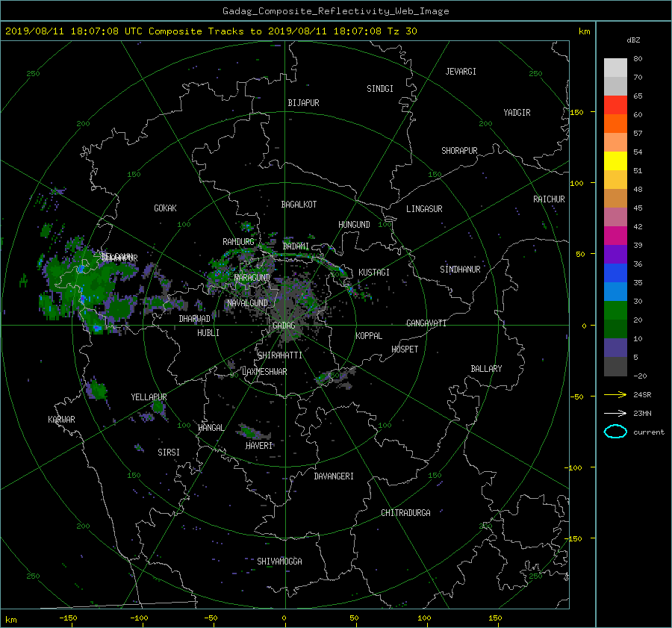Click the BAGALKOT city label
The image size is (672, 628).
pos(299,205)
